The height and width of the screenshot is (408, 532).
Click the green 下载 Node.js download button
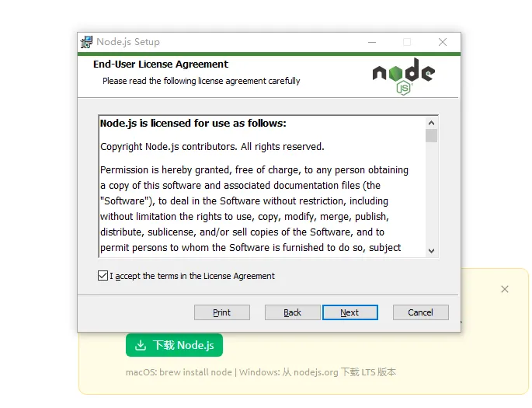click(x=175, y=345)
